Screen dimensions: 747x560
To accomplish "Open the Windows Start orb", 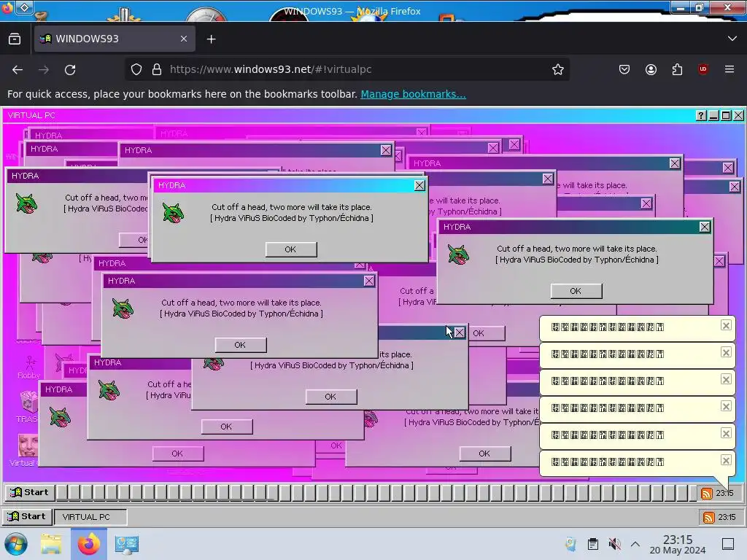I will tap(16, 544).
